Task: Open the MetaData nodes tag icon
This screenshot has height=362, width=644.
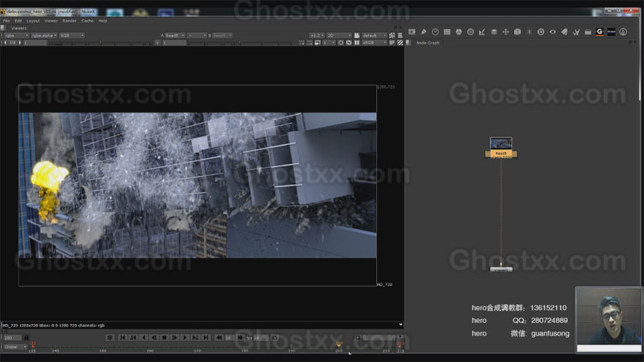Action: click(564, 32)
